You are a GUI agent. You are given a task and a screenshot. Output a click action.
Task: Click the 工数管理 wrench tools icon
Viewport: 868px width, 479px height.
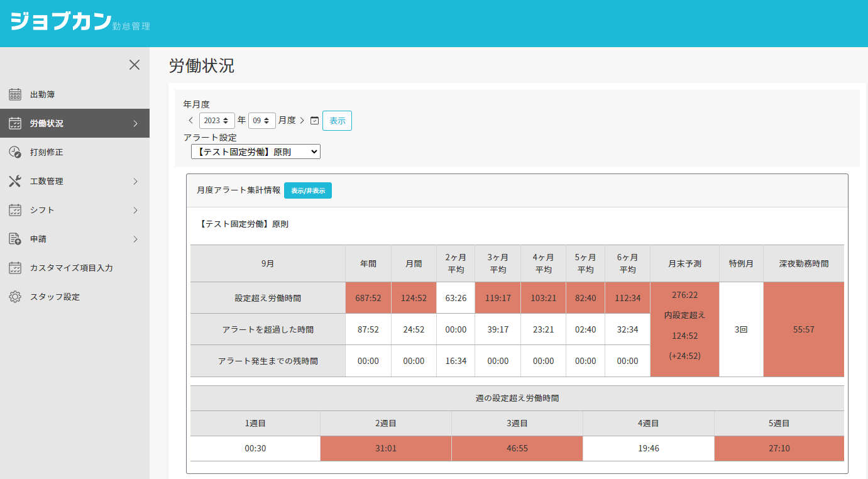pyautogui.click(x=15, y=181)
